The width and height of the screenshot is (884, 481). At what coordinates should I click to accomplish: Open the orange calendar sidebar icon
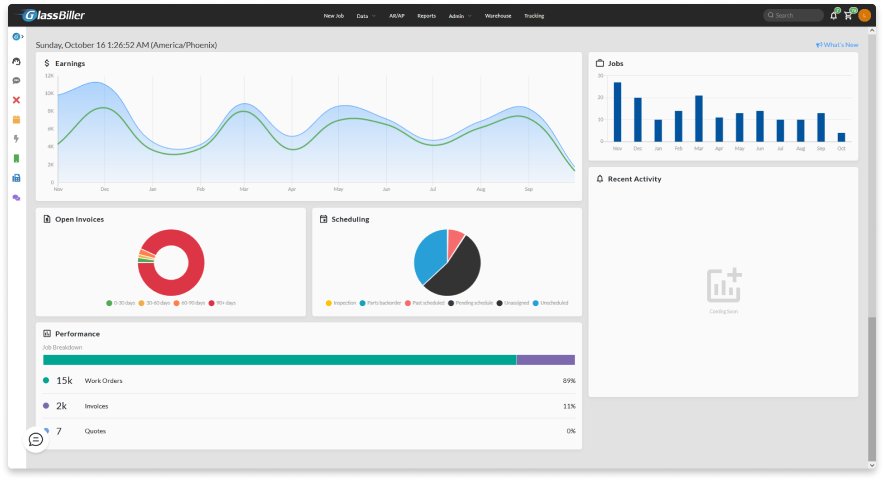[16, 119]
